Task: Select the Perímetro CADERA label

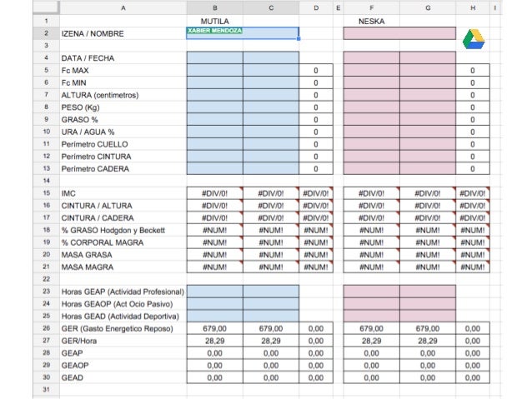Action: coord(95,169)
